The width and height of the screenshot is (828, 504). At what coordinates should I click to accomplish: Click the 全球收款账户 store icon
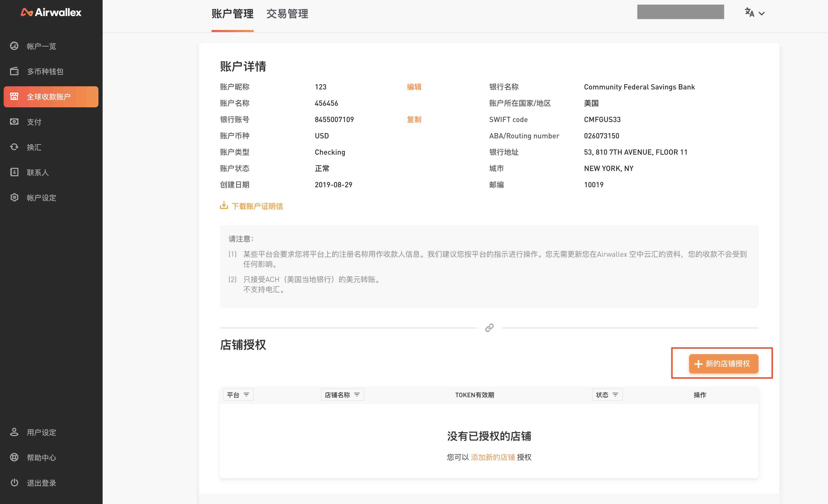tap(14, 96)
